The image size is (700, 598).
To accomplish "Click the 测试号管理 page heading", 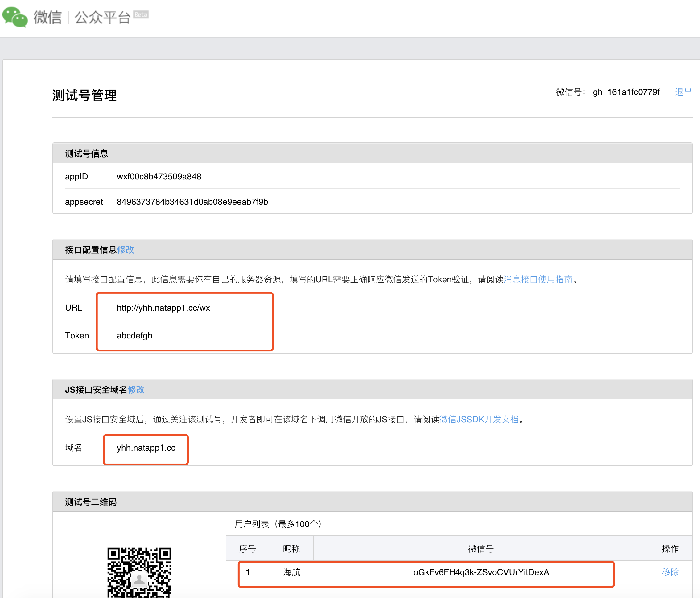I will tap(84, 95).
